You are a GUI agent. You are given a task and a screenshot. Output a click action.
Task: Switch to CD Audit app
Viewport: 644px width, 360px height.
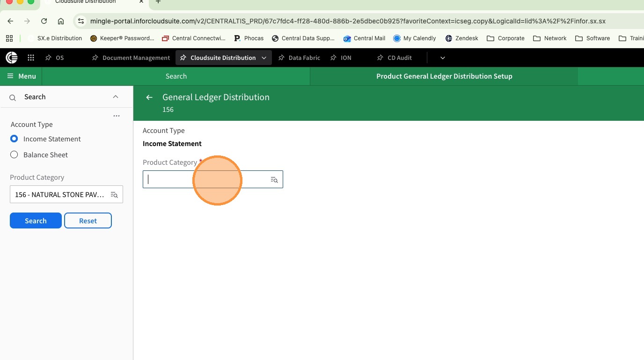tap(395, 58)
